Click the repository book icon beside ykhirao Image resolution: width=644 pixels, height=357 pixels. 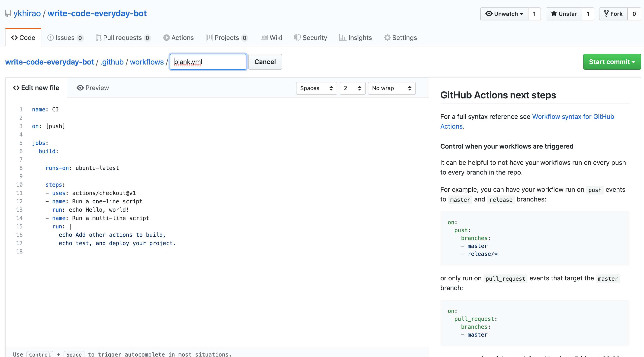point(8,13)
